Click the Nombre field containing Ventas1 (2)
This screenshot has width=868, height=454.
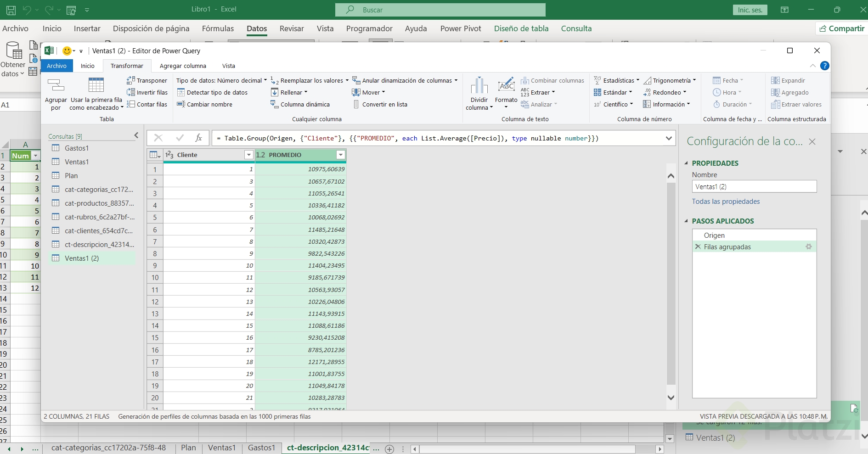pos(754,186)
